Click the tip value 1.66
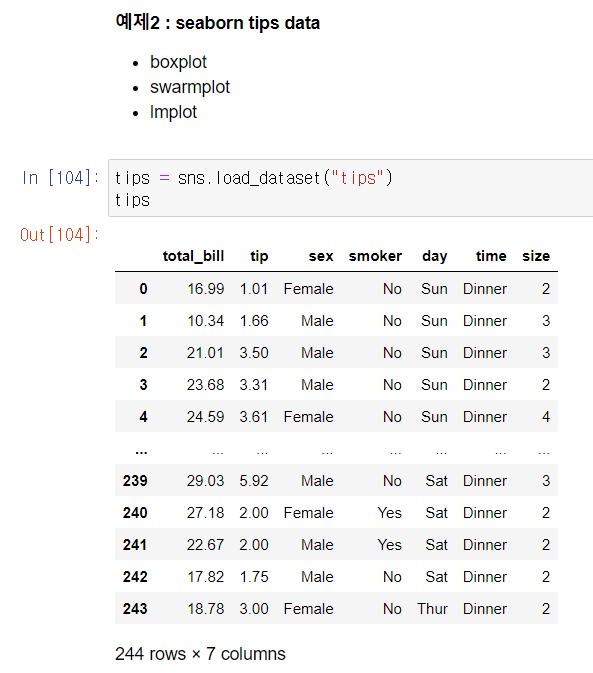The height and width of the screenshot is (673, 593). point(254,321)
